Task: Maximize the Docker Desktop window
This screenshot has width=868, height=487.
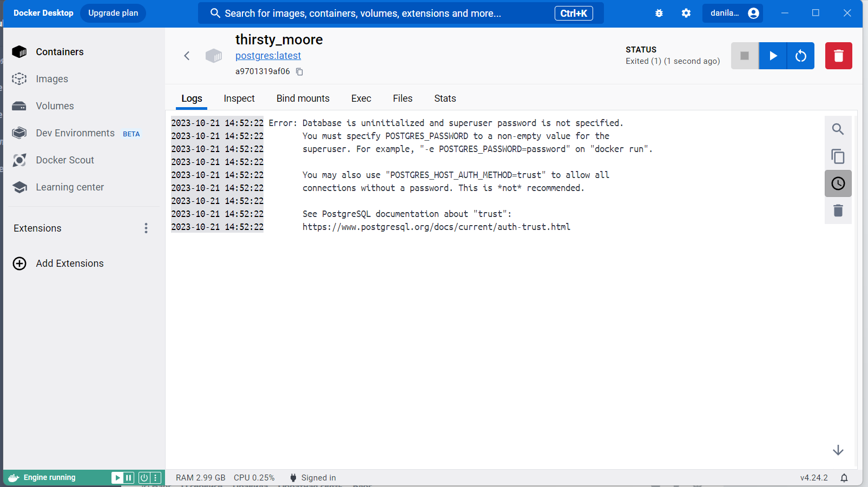Action: pyautogui.click(x=816, y=13)
